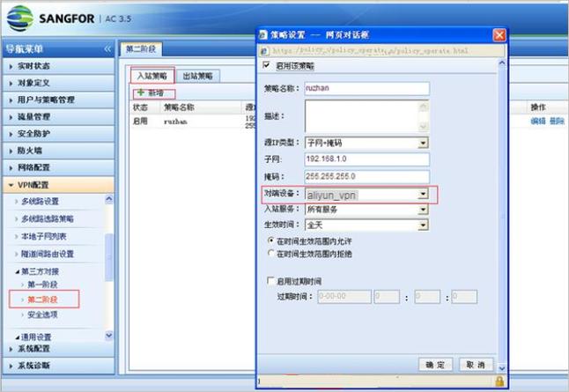Select deny within effective time radio
569x392 pixels.
click(x=270, y=253)
